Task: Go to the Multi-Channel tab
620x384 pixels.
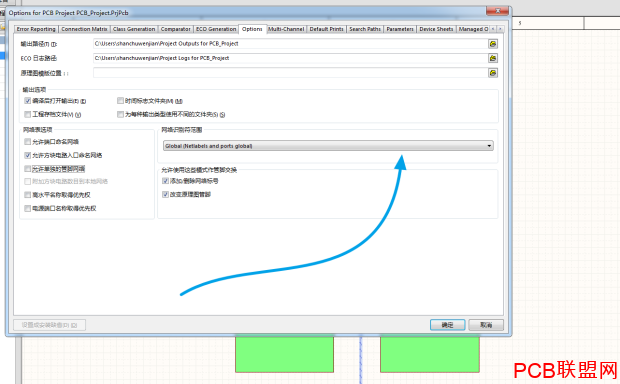Action: click(286, 29)
